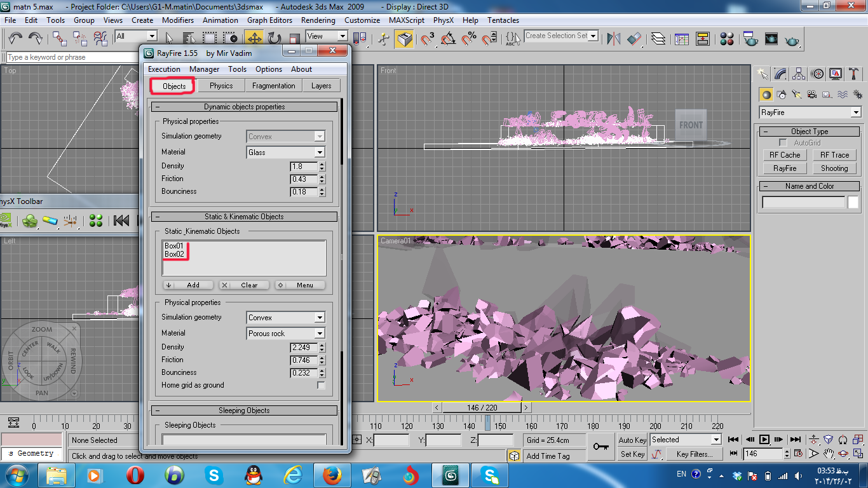Toggle the Angle Snap magnet icon
The width and height of the screenshot is (868, 488).
click(449, 38)
